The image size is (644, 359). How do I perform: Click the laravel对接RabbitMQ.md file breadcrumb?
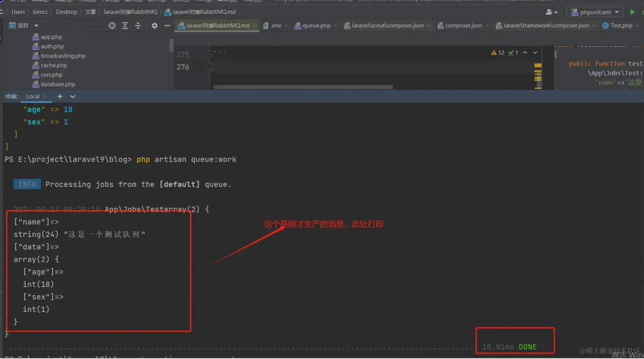[200, 12]
